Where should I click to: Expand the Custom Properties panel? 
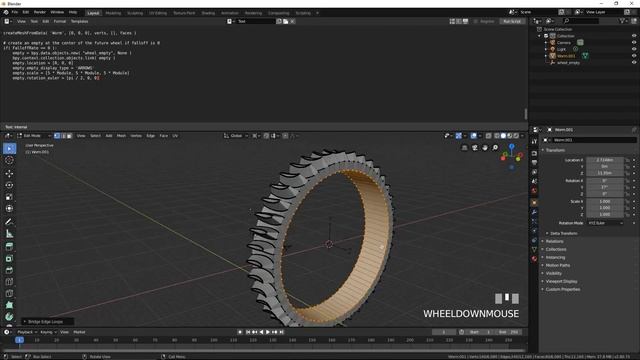[562, 289]
